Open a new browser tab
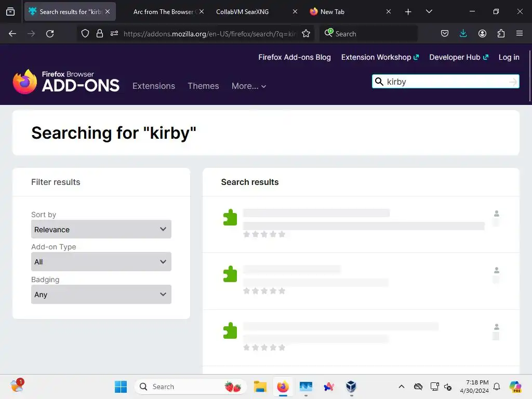This screenshot has width=532, height=399. (408, 12)
